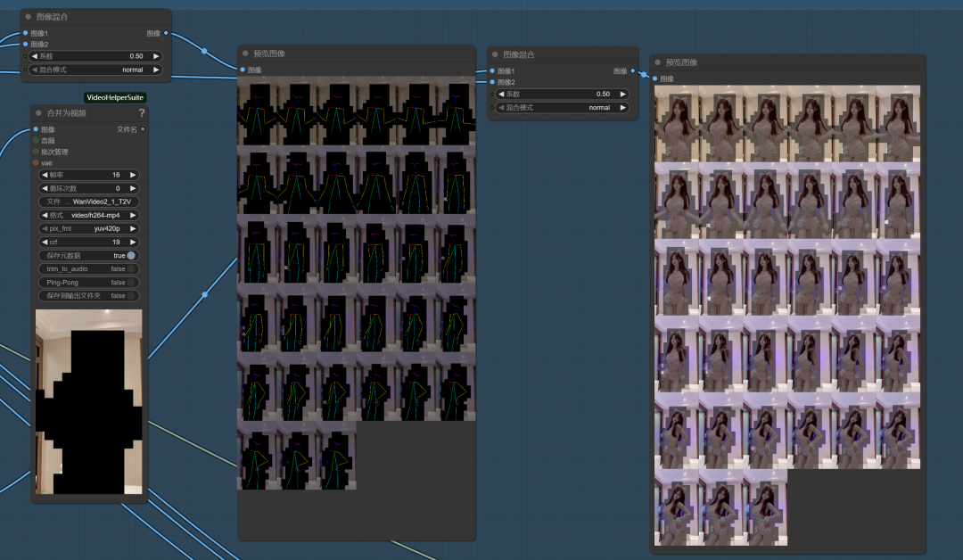This screenshot has height=560, width=963.
Task: Open the help icon on 合并为视频 node
Action: (142, 113)
